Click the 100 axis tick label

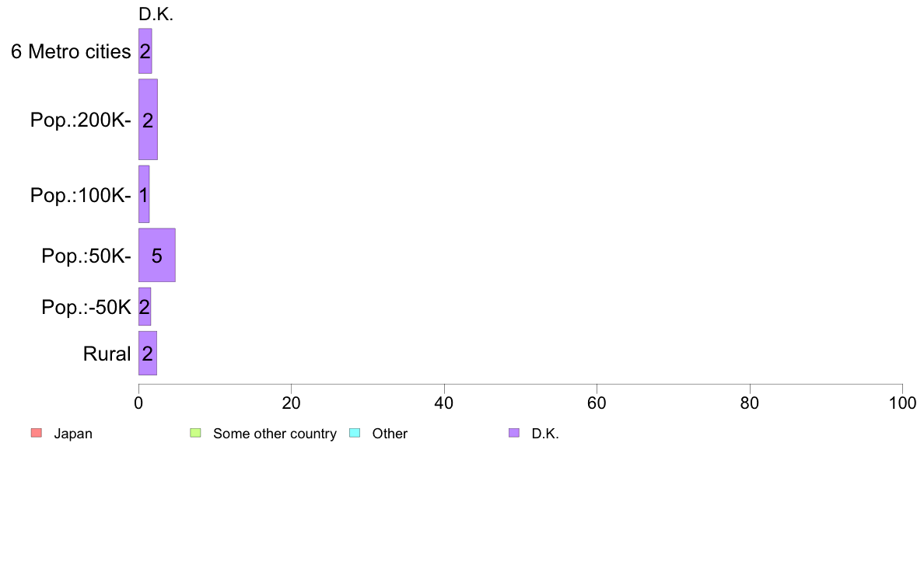902,403
